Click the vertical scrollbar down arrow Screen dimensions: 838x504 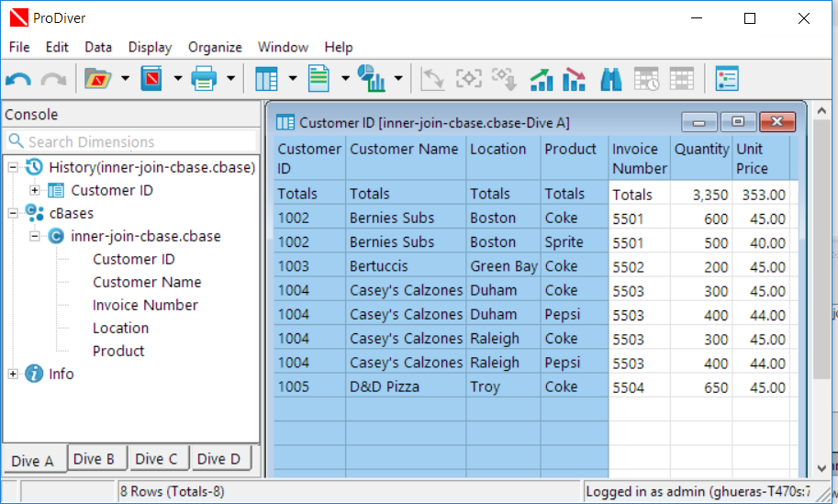(822, 468)
